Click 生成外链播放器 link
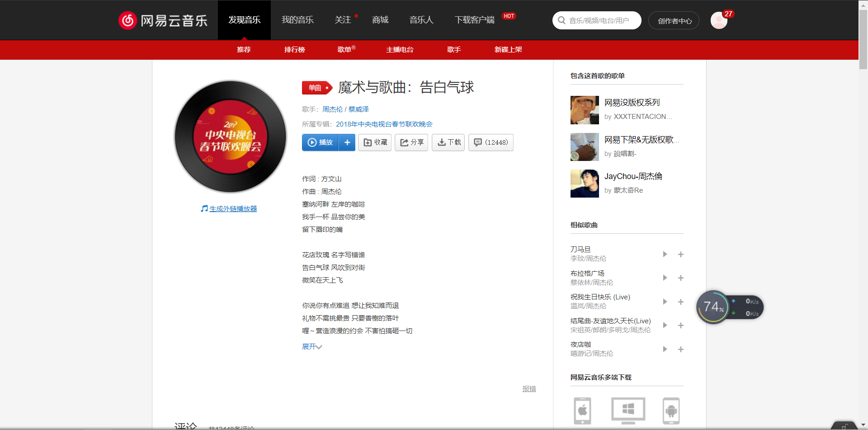Screen dimensions: 868x430 (x=233, y=209)
